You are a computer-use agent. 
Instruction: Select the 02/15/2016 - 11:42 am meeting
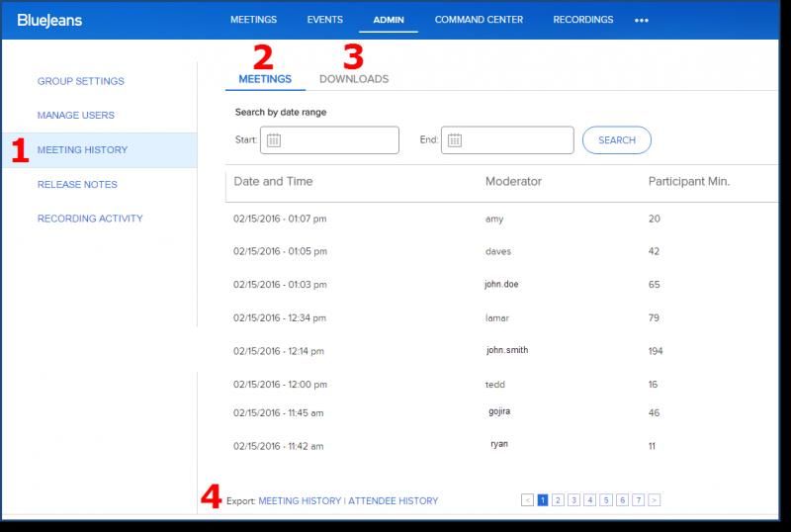(278, 446)
